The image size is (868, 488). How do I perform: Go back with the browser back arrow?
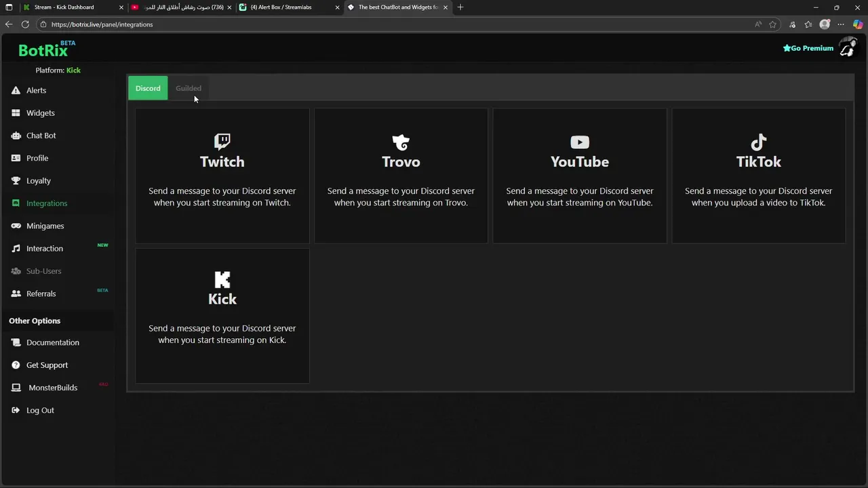point(9,24)
